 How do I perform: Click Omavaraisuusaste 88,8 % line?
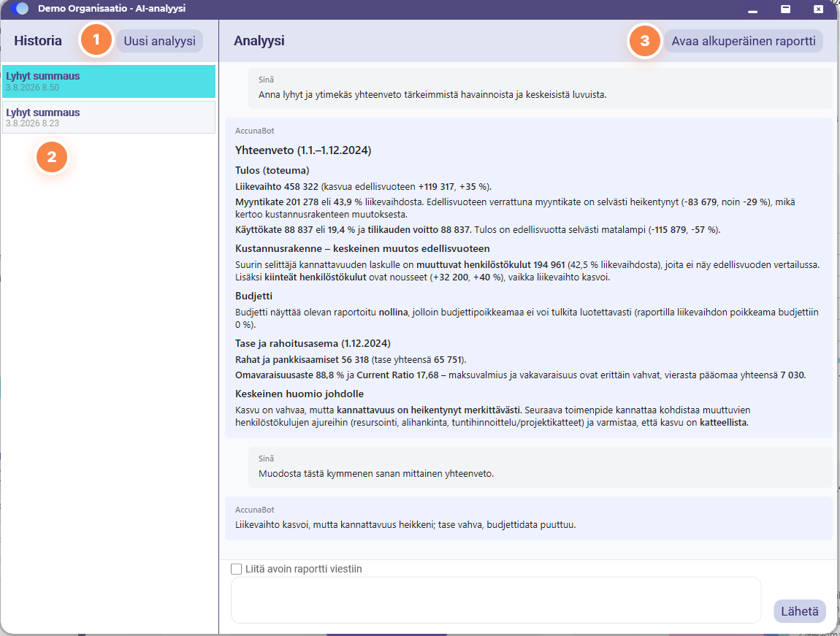521,375
